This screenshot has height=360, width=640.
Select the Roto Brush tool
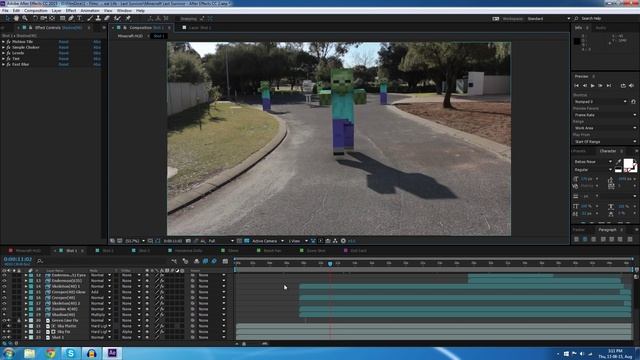click(118, 18)
